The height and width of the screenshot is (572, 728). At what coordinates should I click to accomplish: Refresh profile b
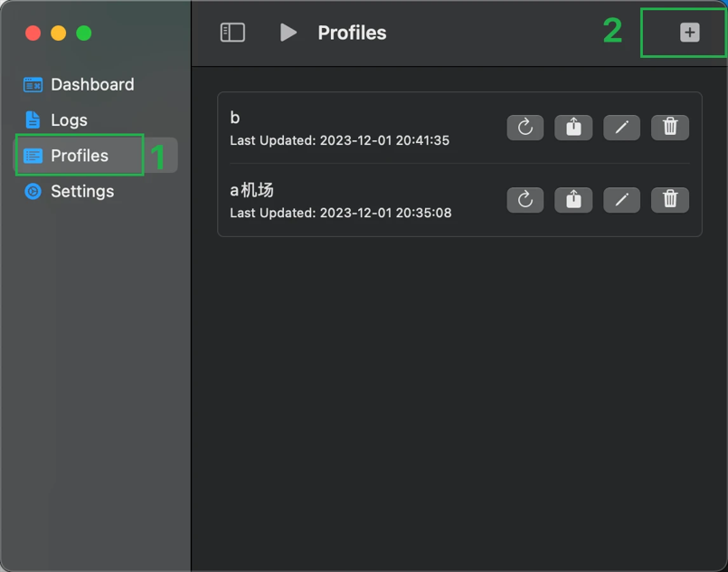tap(525, 128)
